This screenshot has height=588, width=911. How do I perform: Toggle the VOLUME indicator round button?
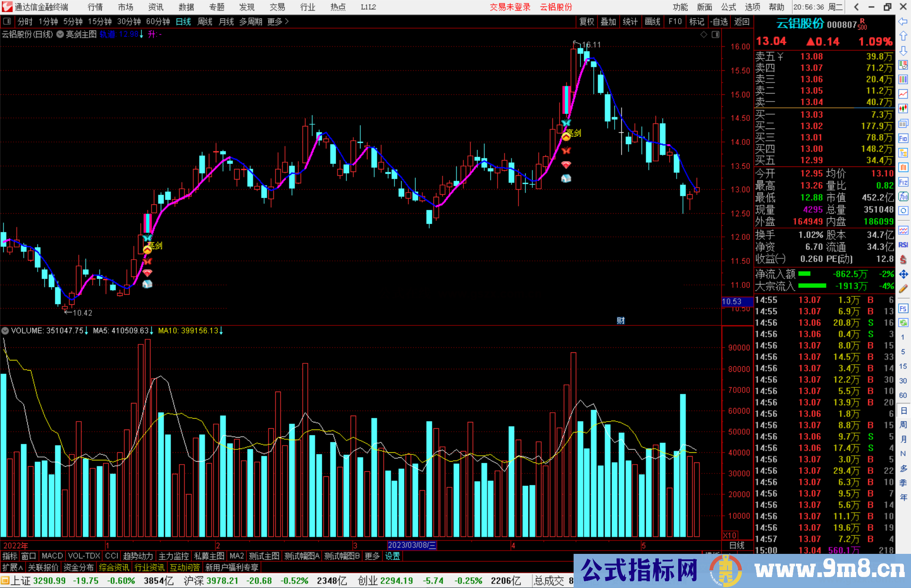coord(5,331)
